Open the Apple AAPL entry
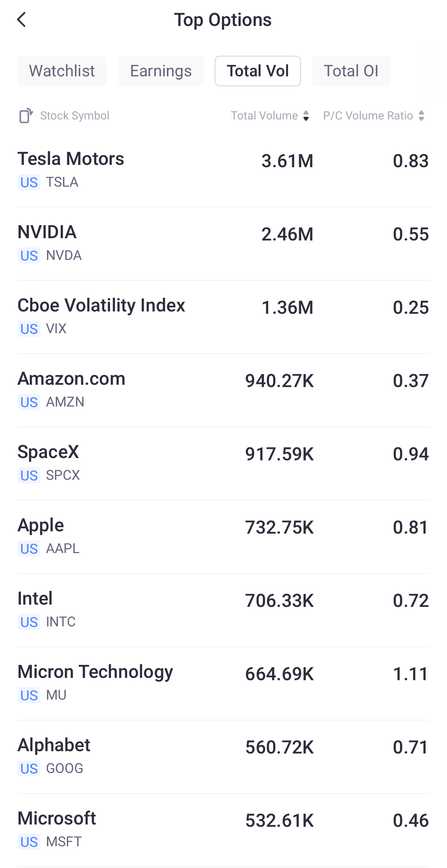Image resolution: width=447 pixels, height=868 pixels. tap(223, 537)
